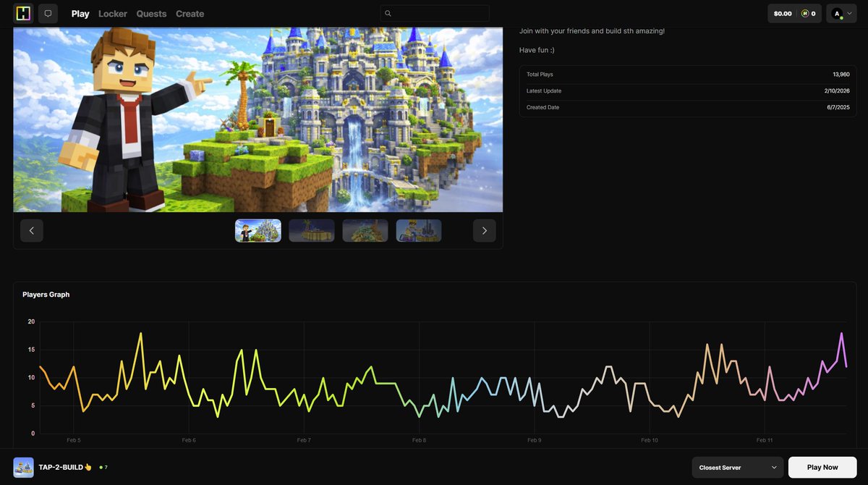Viewport: 868px width, 485px height.
Task: Open the Create tab
Action: tap(190, 14)
